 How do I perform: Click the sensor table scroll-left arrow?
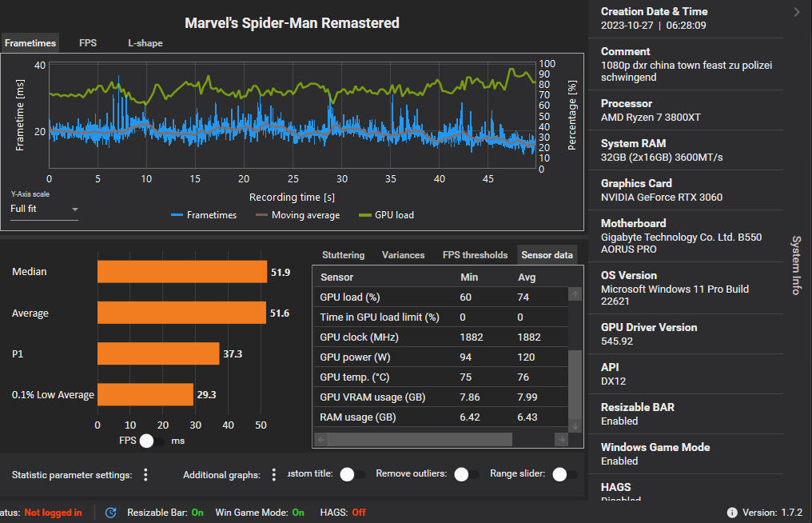coord(321,440)
